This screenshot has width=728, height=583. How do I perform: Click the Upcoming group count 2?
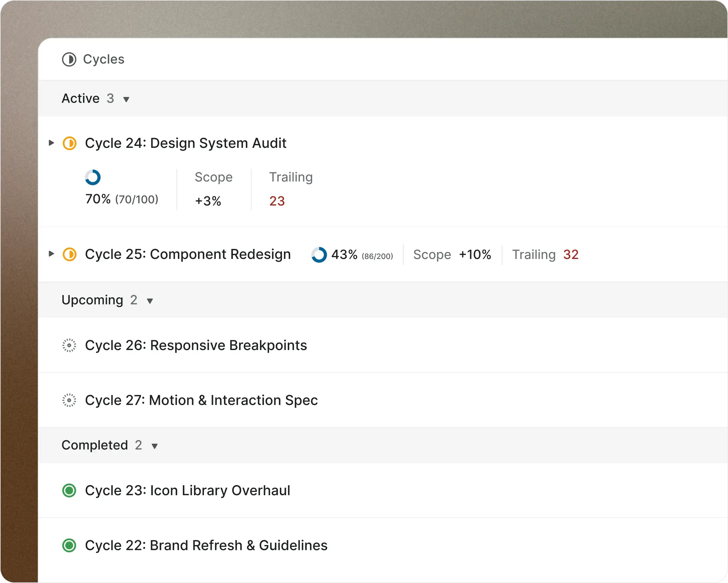point(134,300)
